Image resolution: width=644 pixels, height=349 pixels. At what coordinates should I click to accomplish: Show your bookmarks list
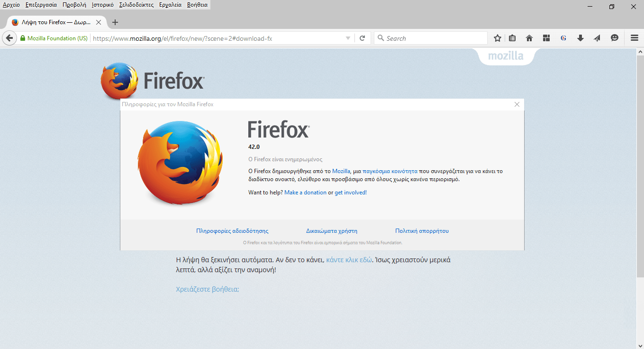[x=512, y=38]
